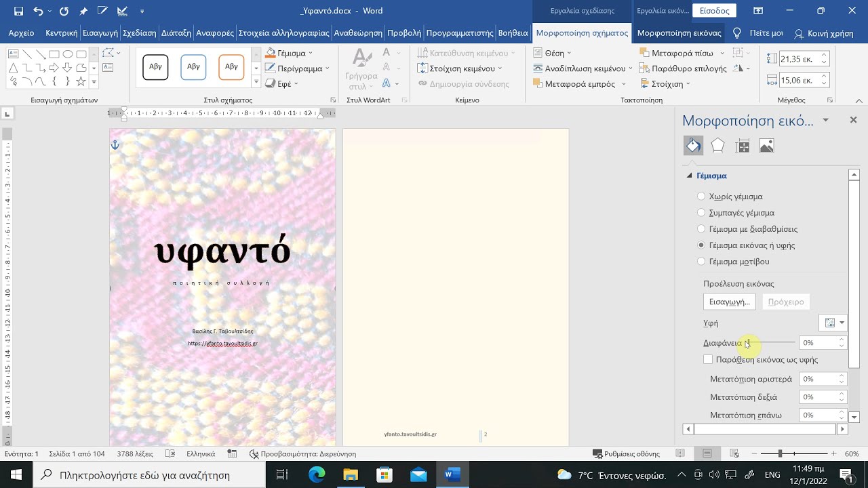Open the Fill & Line tab icon

click(693, 146)
